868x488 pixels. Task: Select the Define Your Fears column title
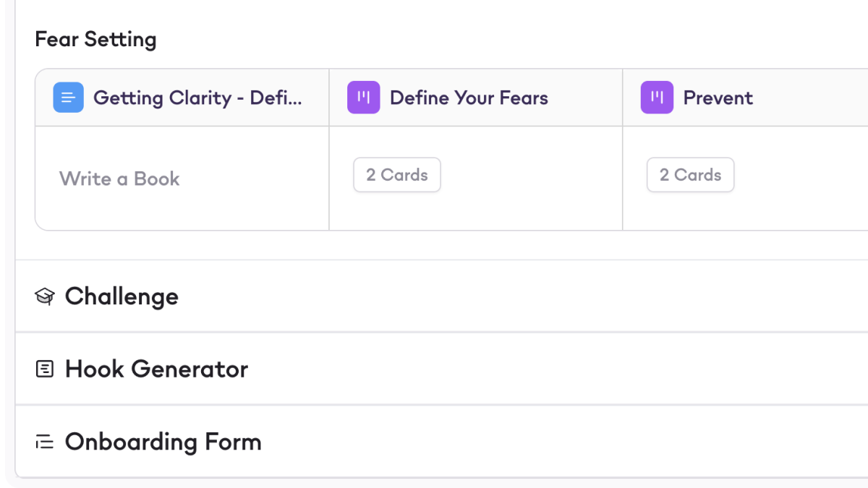[x=469, y=98]
